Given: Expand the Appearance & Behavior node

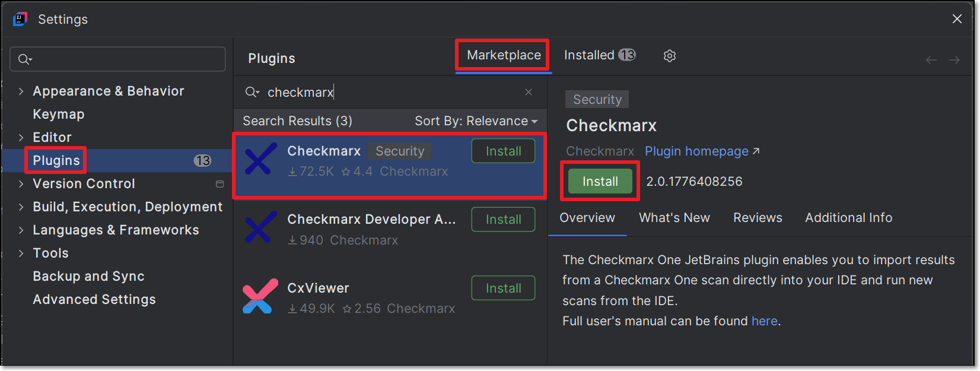Looking at the screenshot, I should (x=21, y=91).
